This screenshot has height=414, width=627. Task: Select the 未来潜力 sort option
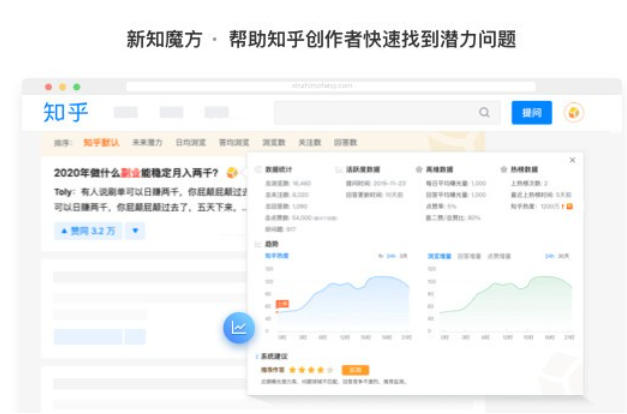(147, 142)
